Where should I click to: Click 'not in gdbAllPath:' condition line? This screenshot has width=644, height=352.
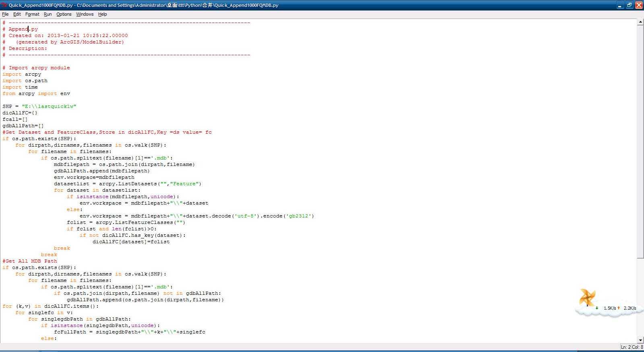[137, 293]
